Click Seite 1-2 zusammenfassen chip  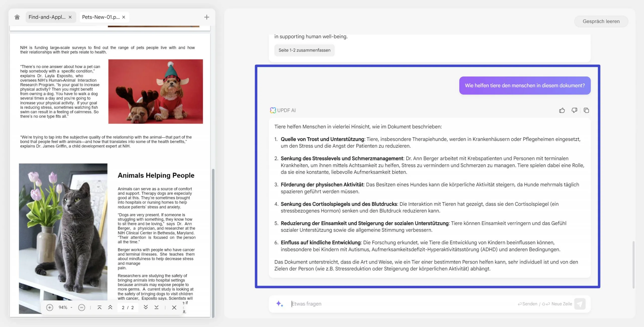click(x=304, y=50)
